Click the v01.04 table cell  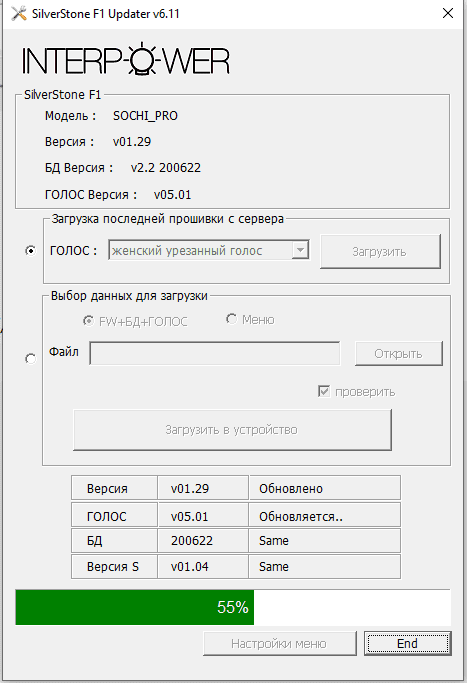tap(203, 566)
